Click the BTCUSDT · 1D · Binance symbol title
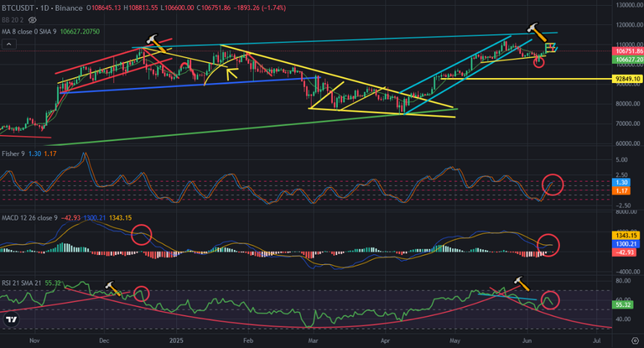The width and height of the screenshot is (644, 348). click(x=42, y=8)
